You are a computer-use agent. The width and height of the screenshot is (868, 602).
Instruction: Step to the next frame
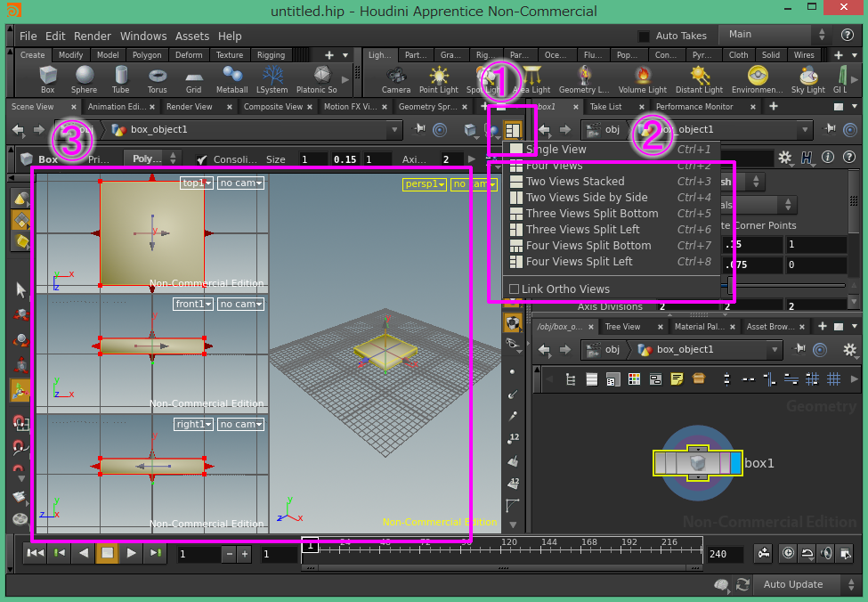click(156, 553)
